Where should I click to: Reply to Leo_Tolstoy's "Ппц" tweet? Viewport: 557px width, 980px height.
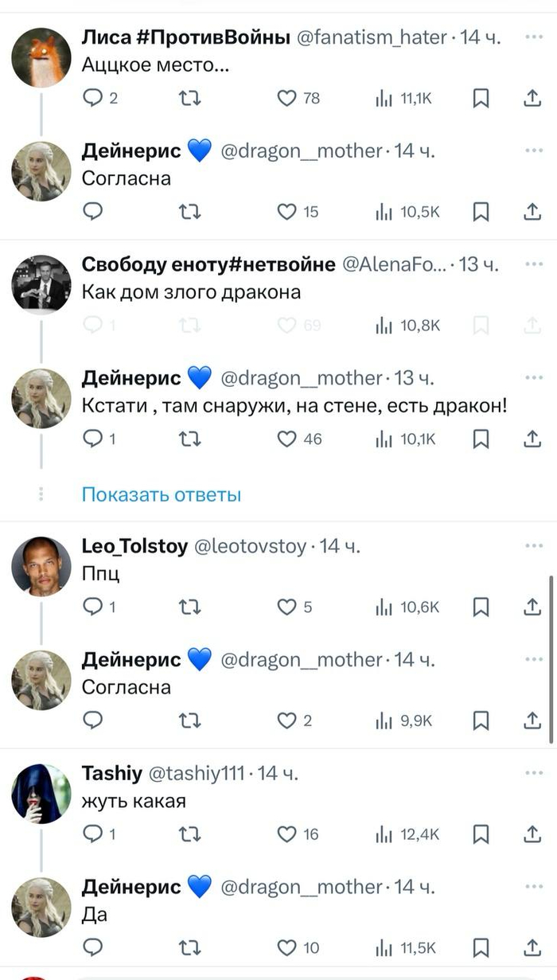(93, 607)
